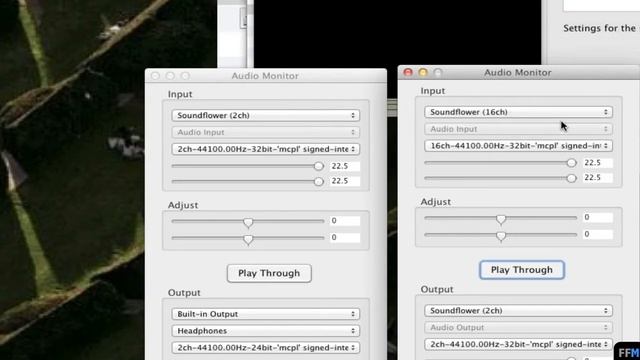Viewport: 640px width, 360px height.
Task: Open Soundflower (16ch) input dropdown in right window
Action: [x=518, y=112]
